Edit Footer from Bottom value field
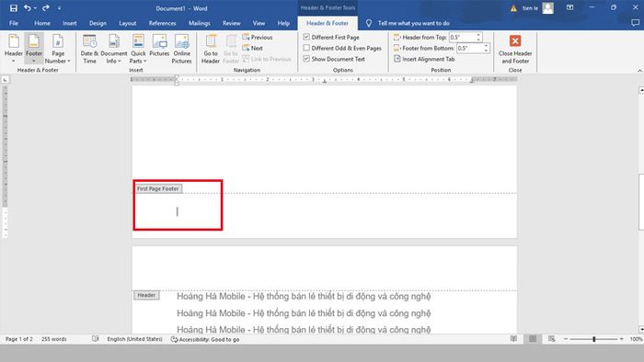Viewport: 644px width, 362px height. 470,48
